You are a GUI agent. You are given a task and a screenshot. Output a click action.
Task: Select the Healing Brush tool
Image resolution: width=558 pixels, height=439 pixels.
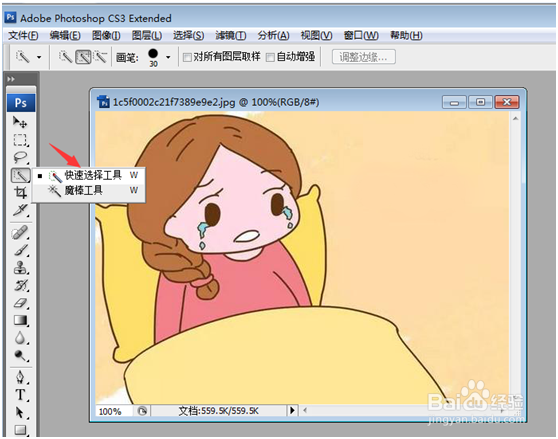pos(20,233)
